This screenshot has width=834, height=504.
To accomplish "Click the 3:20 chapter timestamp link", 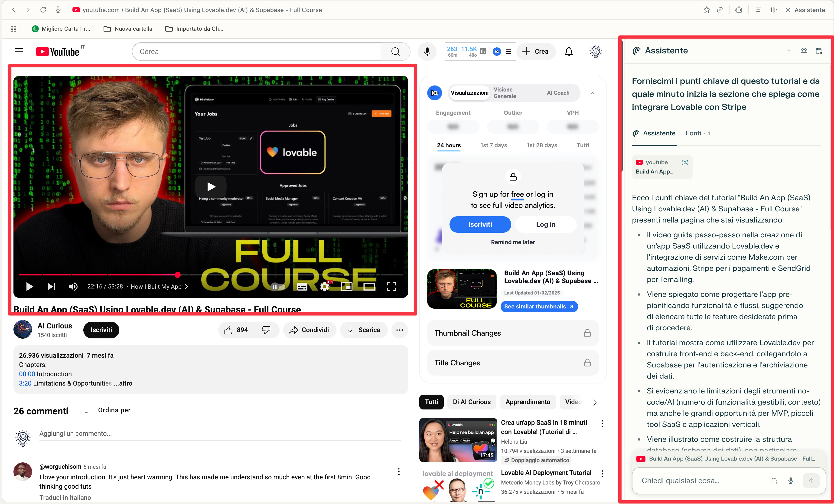I will [x=25, y=383].
